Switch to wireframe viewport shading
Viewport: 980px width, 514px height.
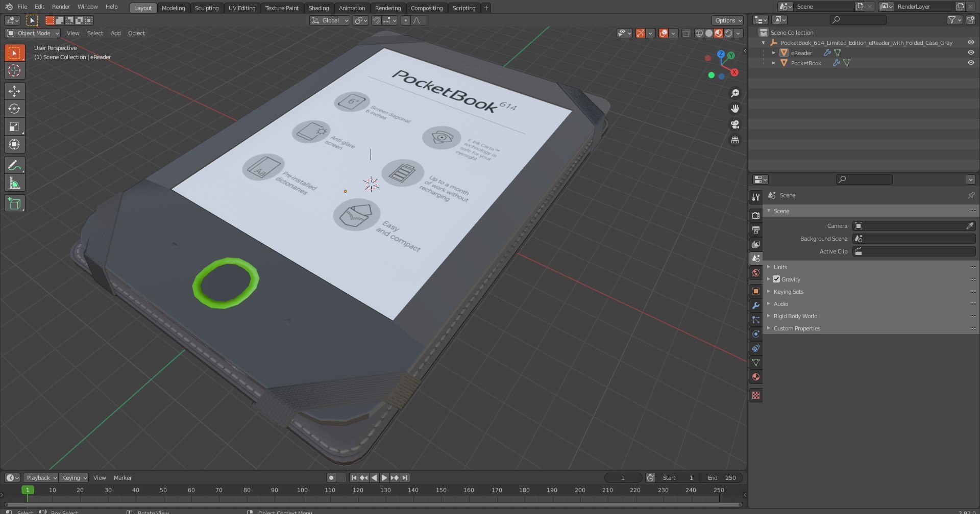699,33
